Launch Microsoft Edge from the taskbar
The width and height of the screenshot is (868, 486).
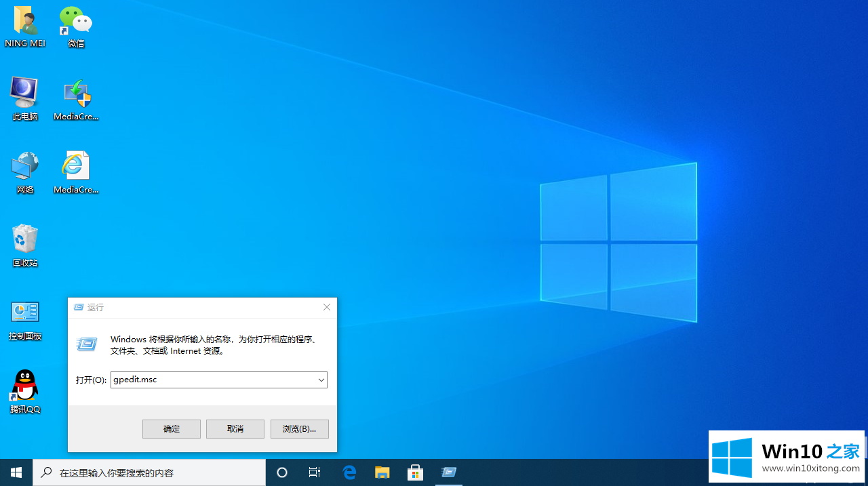[349, 472]
